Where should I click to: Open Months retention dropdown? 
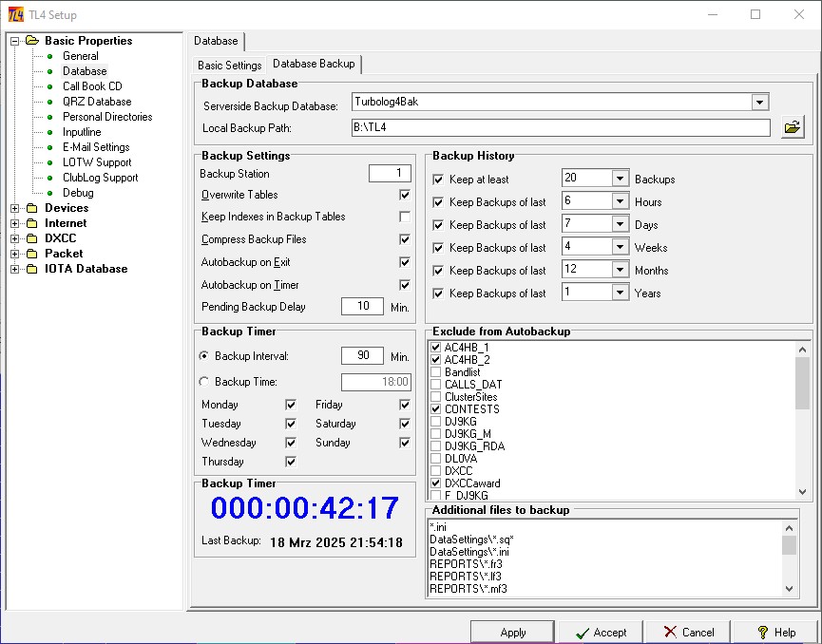[x=621, y=270]
